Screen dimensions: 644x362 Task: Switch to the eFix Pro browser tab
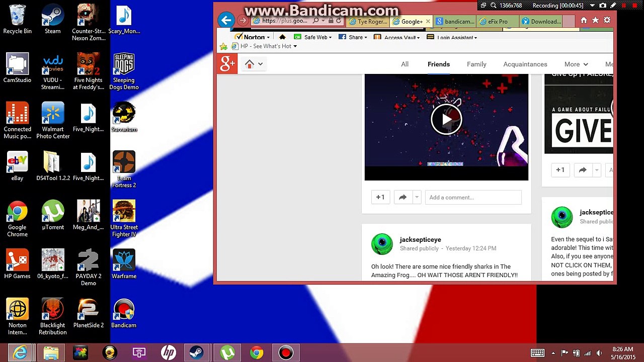[x=498, y=22]
